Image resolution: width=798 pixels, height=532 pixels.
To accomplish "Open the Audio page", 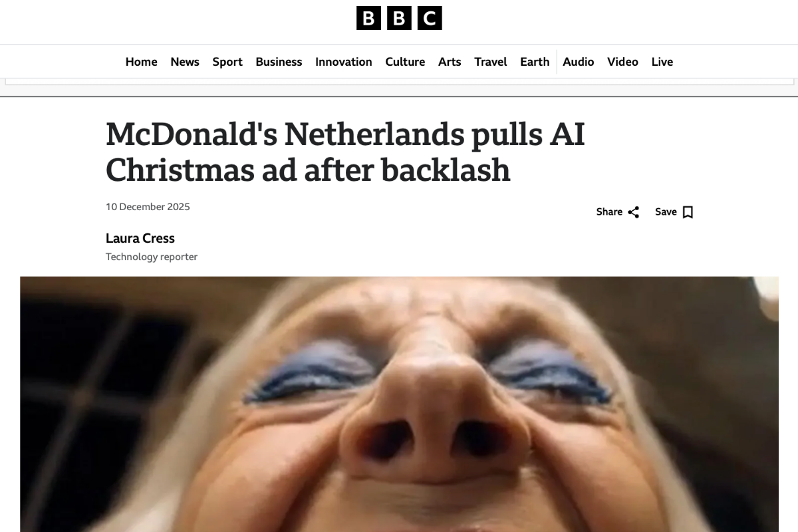I will pyautogui.click(x=579, y=62).
